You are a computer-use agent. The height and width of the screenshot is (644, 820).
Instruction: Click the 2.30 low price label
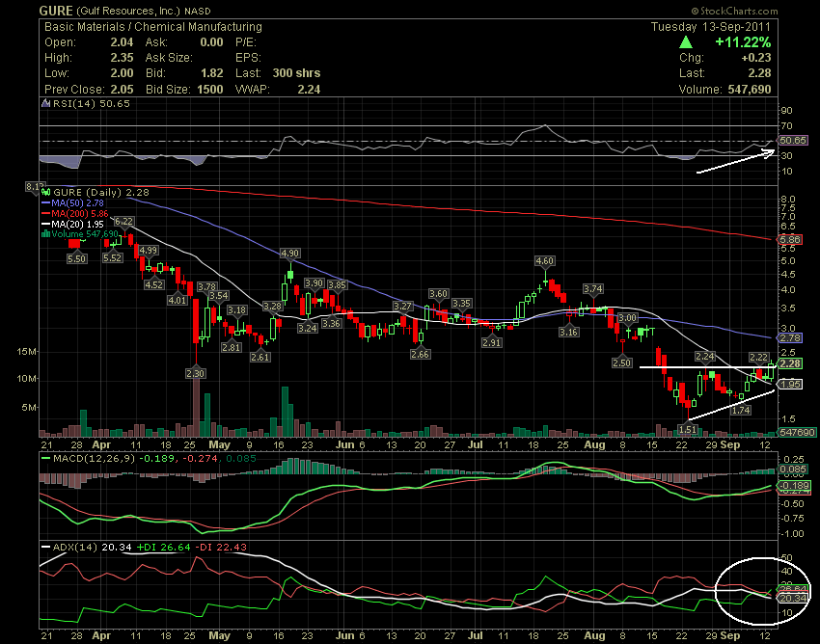(195, 373)
